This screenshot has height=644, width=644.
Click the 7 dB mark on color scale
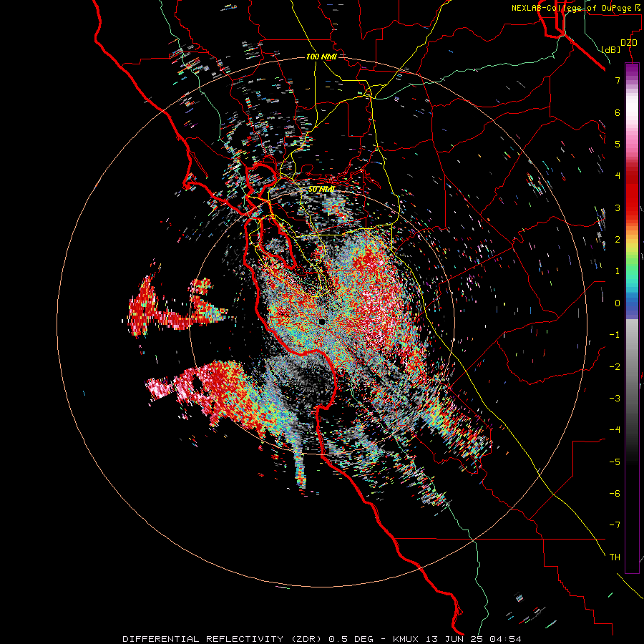pos(618,80)
